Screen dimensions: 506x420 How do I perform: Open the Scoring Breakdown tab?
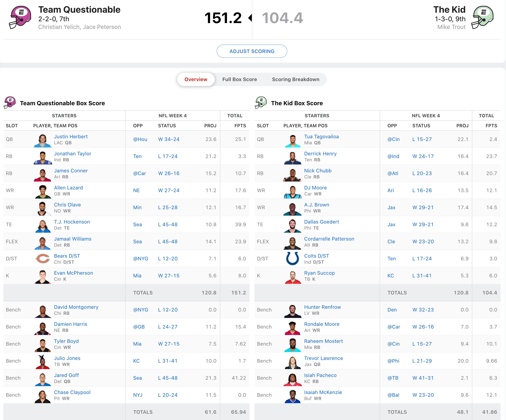pyautogui.click(x=295, y=79)
